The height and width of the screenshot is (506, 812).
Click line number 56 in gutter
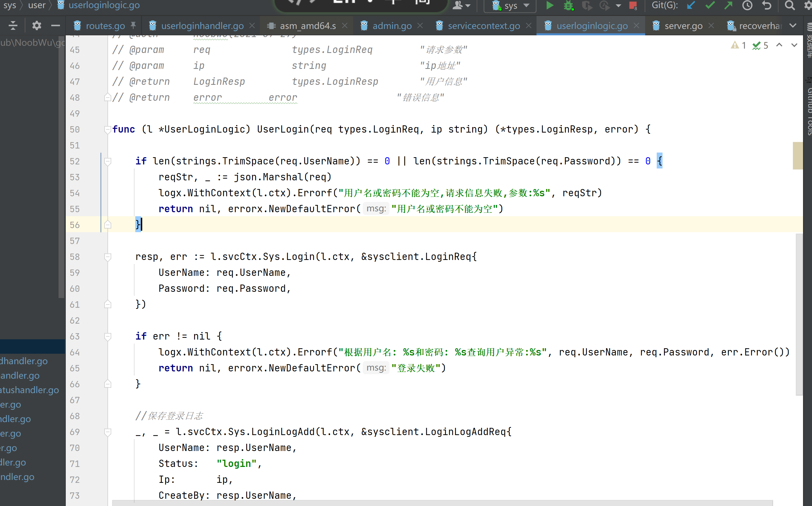pyautogui.click(x=75, y=225)
